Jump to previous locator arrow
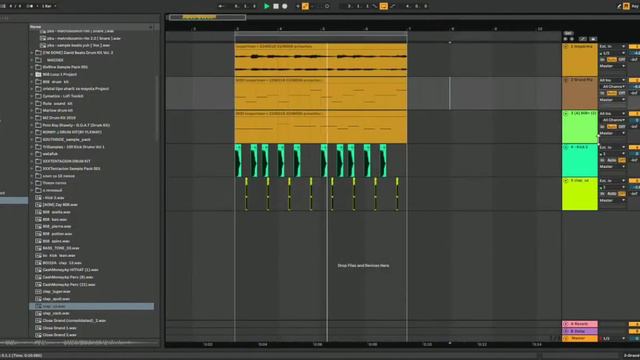This screenshot has width=640, height=360. [x=566, y=39]
